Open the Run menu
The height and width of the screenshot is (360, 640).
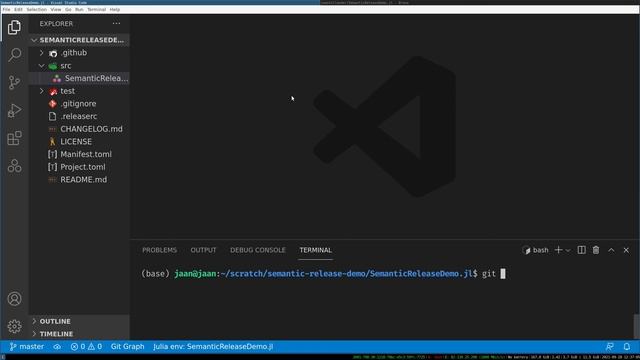point(79,9)
